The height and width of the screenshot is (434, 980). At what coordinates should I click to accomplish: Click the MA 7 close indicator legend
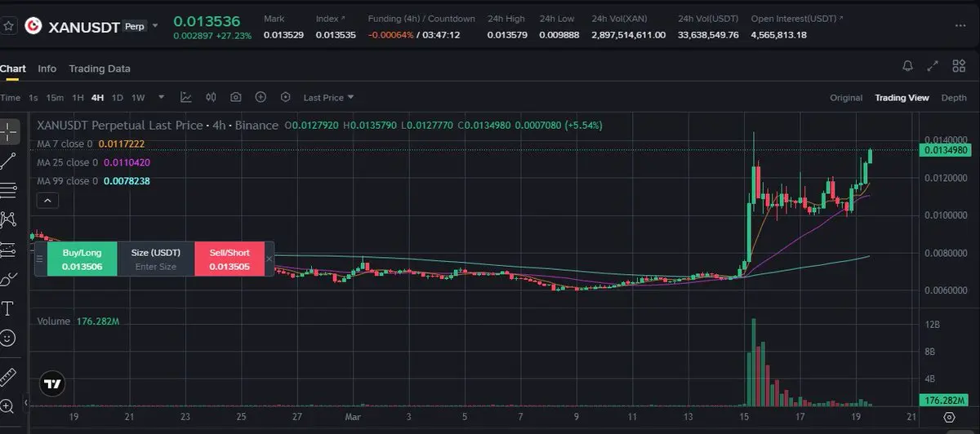[91, 144]
